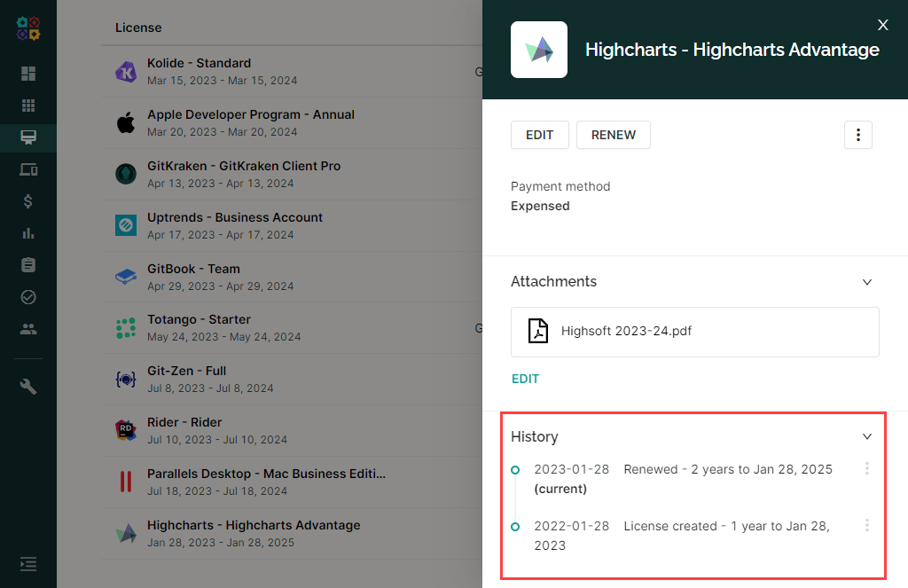Open the devices icon in sidebar
The width and height of the screenshot is (908, 588).
tap(28, 169)
